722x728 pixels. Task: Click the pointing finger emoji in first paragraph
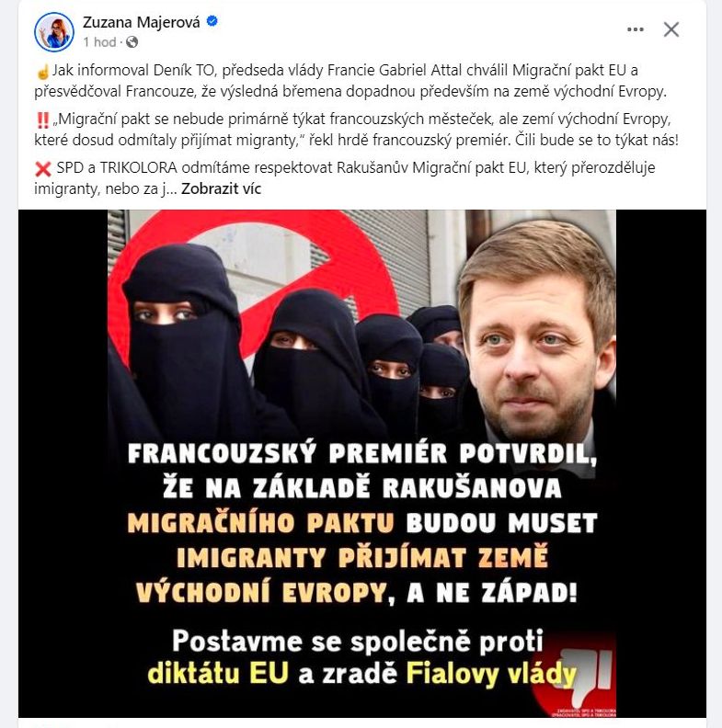(42, 72)
